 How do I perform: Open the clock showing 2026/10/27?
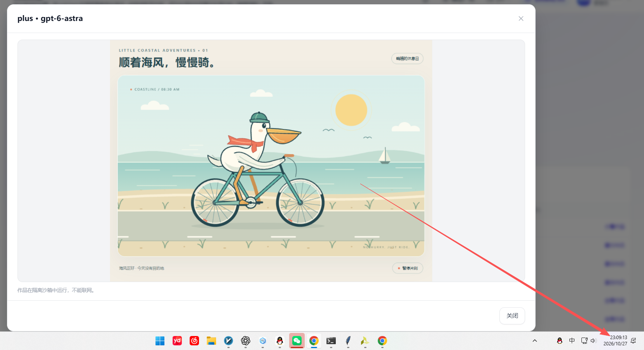coord(615,341)
